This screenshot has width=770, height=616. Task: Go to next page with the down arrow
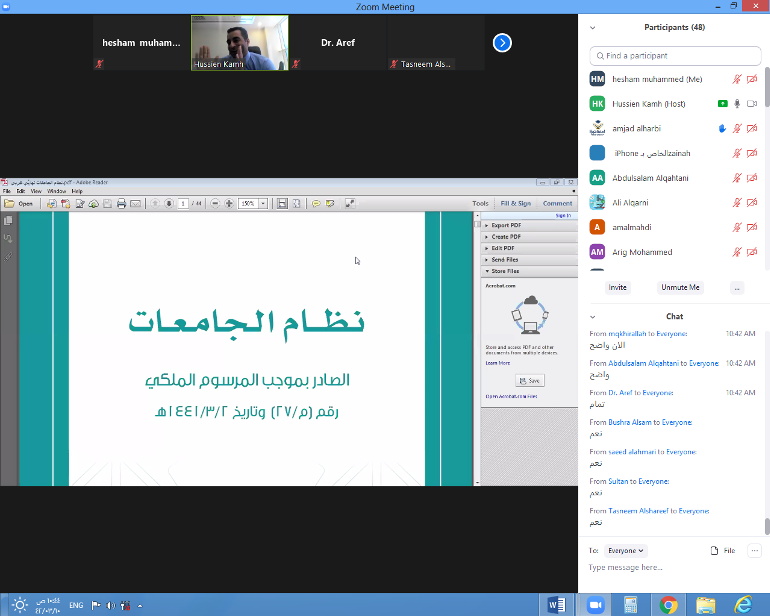169,203
